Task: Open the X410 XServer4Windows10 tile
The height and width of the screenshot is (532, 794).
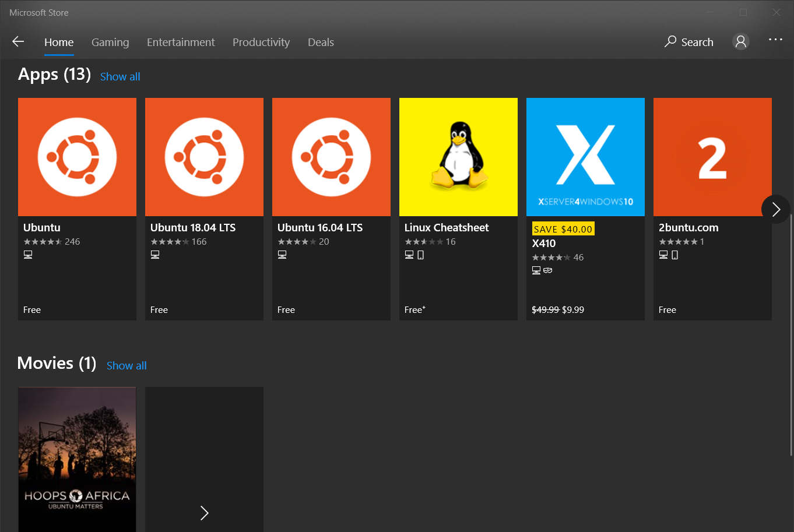Action: pyautogui.click(x=585, y=157)
